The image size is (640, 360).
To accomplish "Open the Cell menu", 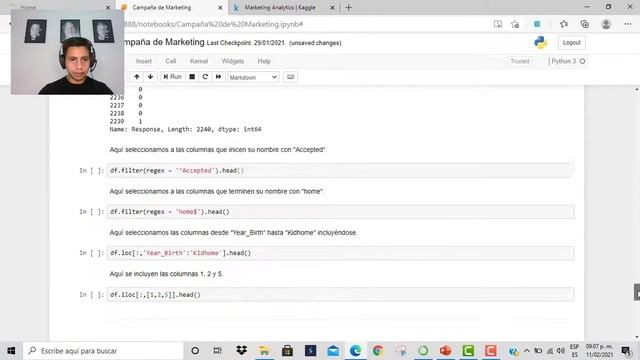I will [171, 61].
